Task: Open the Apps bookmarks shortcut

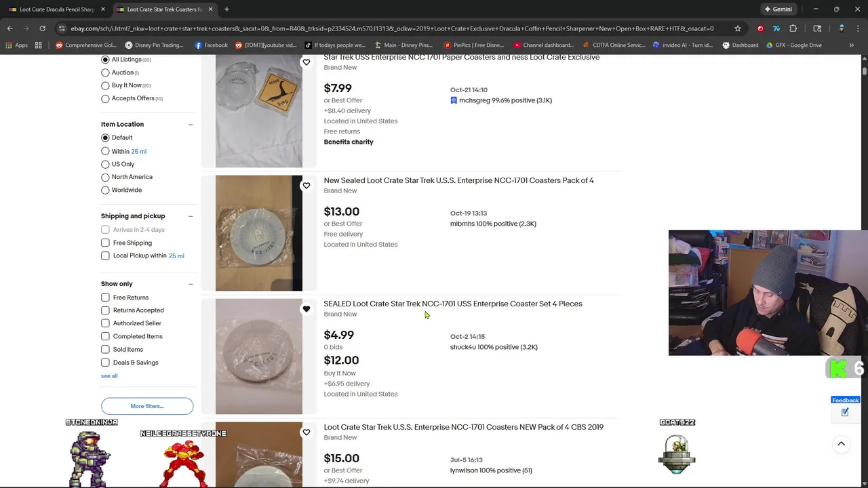Action: pos(16,45)
